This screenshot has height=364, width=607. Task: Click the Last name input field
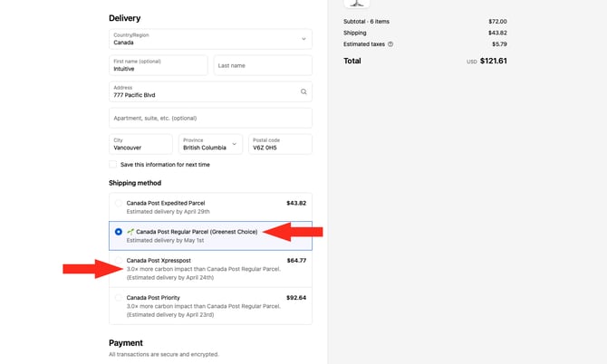pyautogui.click(x=263, y=65)
